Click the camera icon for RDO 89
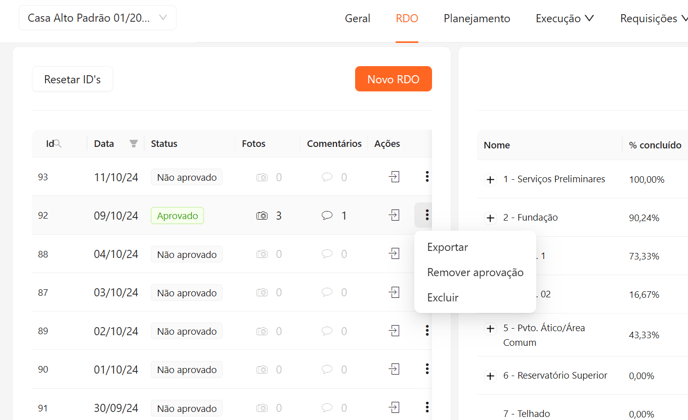This screenshot has height=420, width=688. tap(262, 331)
